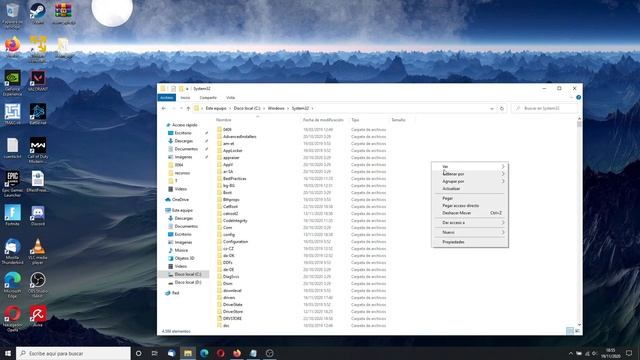Click Disco local (C:) breadcrumb
This screenshot has width=640, height=360.
point(247,109)
